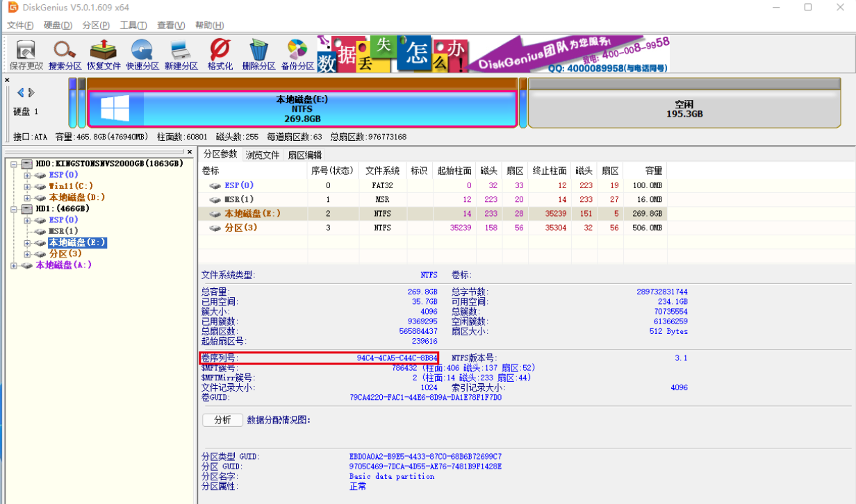The height and width of the screenshot is (504, 856).
Task: Go to previous disk with left arrow
Action: point(20,93)
